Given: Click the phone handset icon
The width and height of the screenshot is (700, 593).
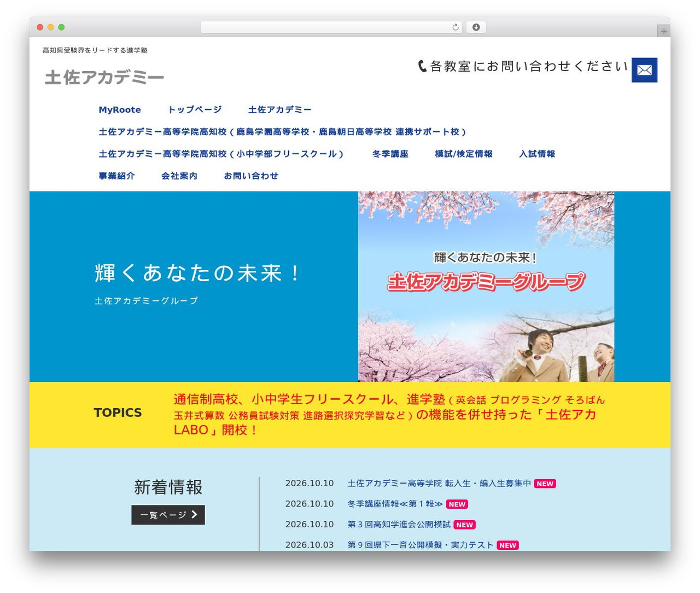Looking at the screenshot, I should (422, 66).
